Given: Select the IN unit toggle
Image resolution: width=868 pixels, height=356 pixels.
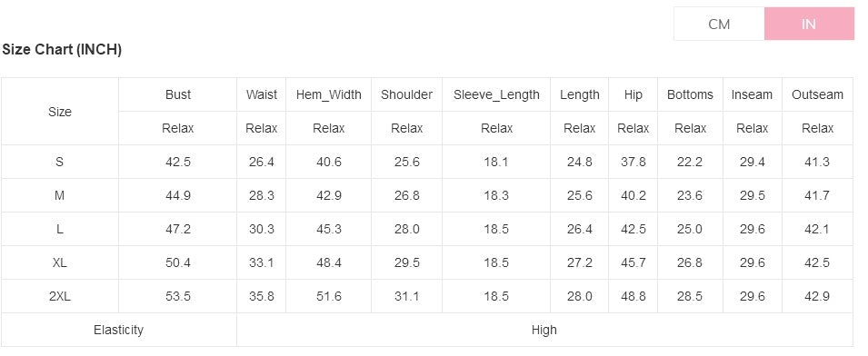Looking at the screenshot, I should coord(809,24).
